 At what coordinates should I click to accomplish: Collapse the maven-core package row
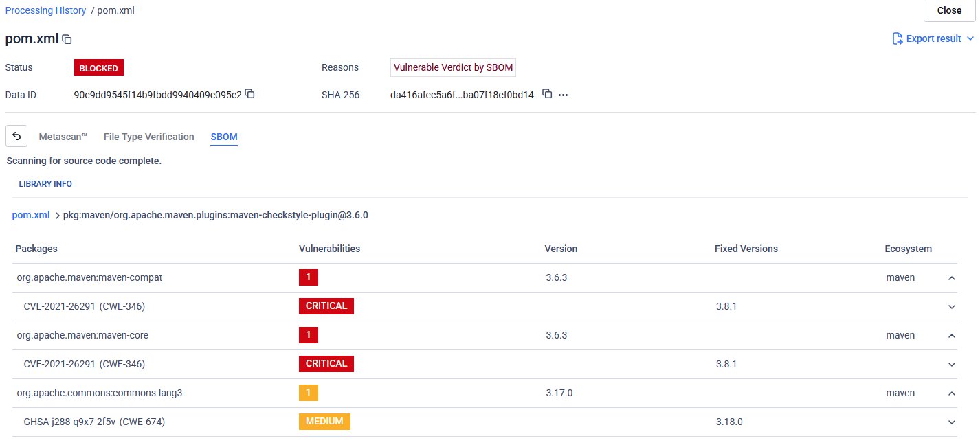point(951,336)
